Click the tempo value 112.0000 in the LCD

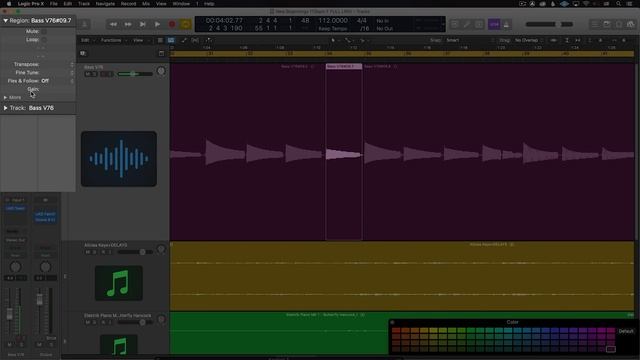[x=333, y=20]
